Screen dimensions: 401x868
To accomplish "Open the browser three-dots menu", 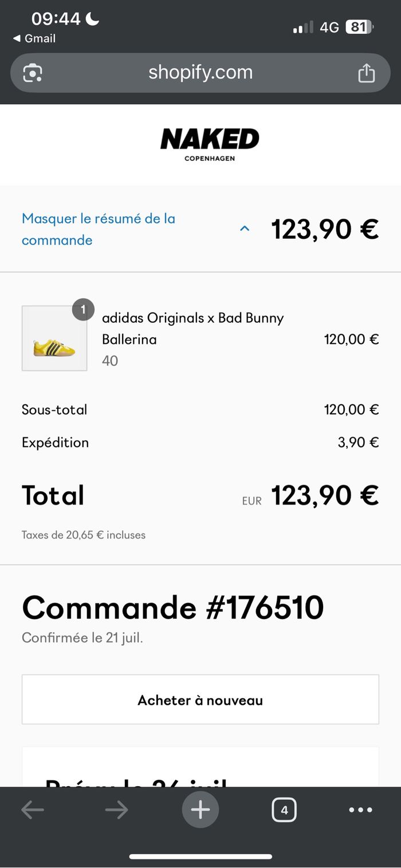I will (361, 810).
